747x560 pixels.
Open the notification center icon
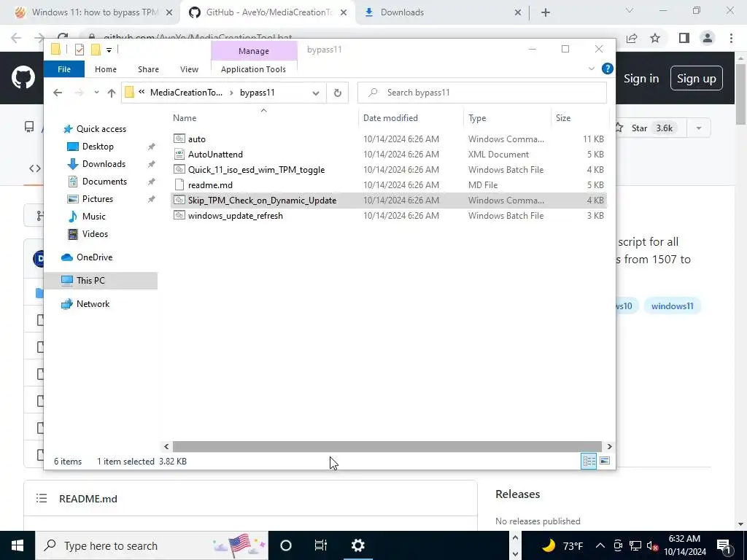(x=724, y=545)
